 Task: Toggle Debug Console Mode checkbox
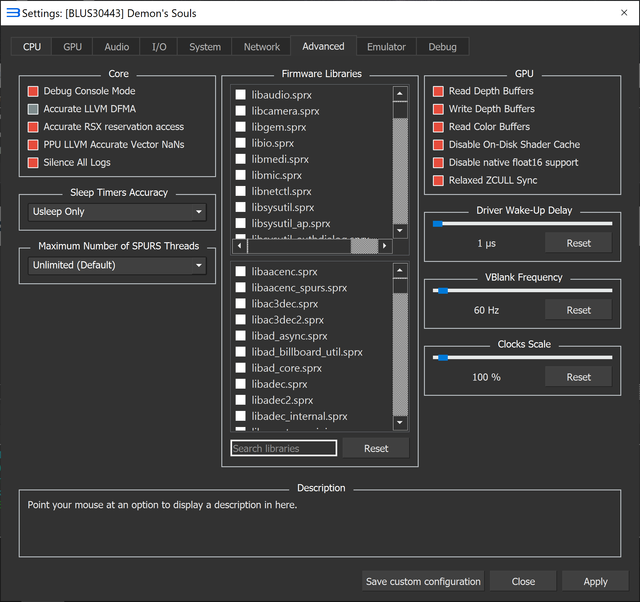[x=33, y=91]
